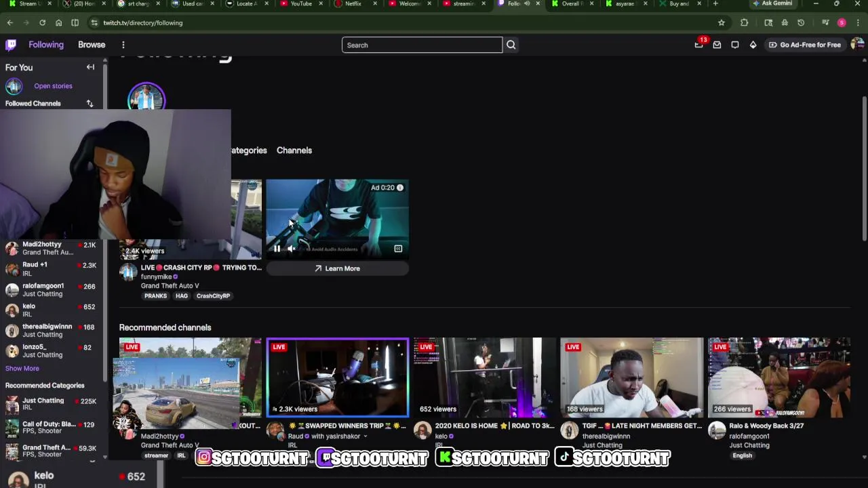The image size is (868, 488).
Task: Open the Browse tab
Action: [x=92, y=45]
